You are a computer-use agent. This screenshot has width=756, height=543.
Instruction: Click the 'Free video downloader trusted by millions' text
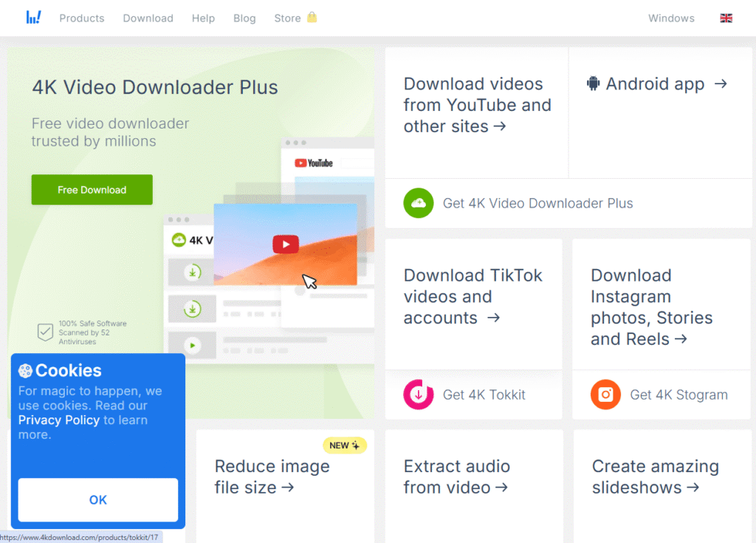(x=110, y=132)
